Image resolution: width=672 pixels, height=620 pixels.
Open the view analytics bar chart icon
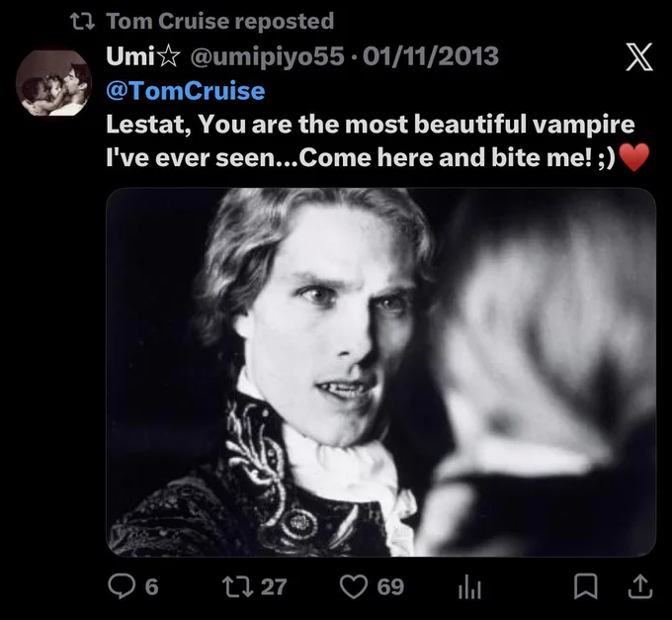click(x=470, y=588)
